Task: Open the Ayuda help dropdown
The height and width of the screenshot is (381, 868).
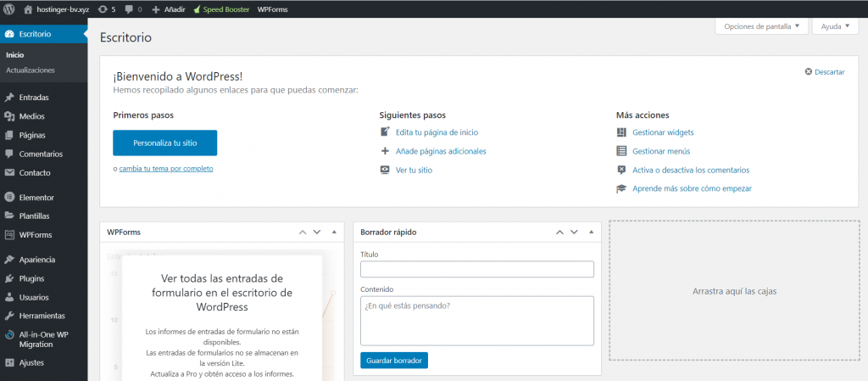Action: point(835,26)
